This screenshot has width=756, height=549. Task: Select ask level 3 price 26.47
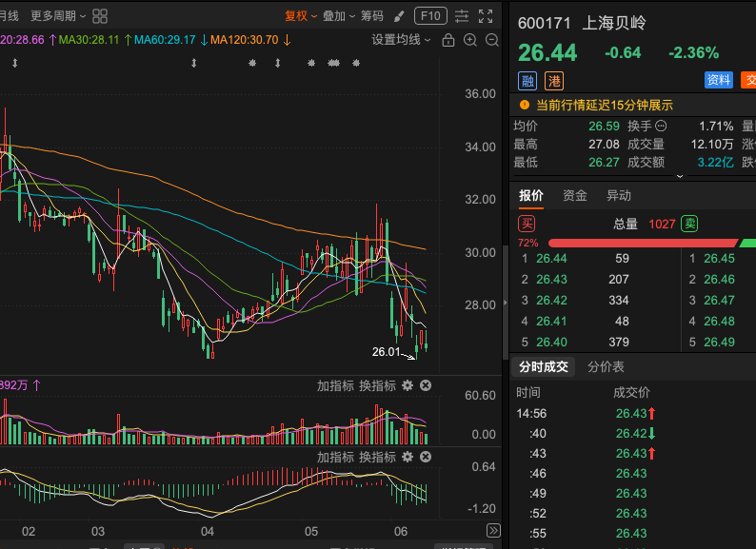[719, 301]
